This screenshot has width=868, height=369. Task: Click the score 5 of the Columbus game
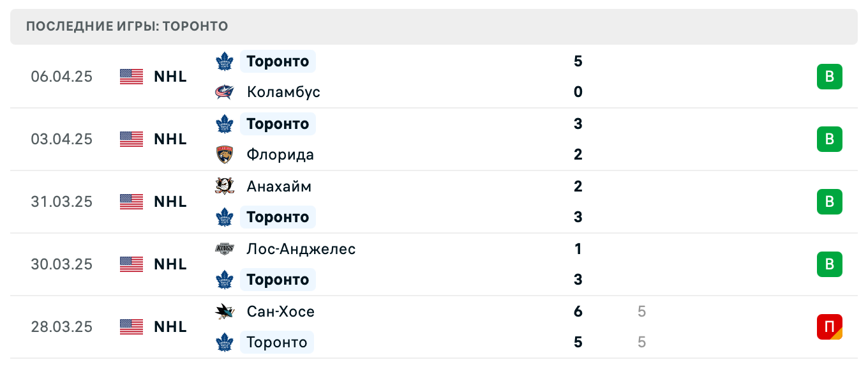pos(578,61)
